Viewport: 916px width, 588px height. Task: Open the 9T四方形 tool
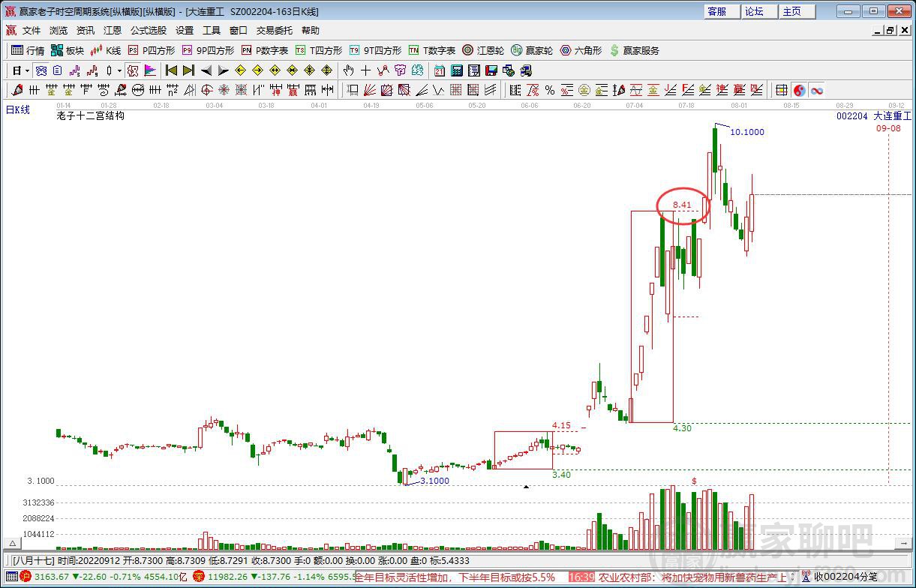(375, 50)
